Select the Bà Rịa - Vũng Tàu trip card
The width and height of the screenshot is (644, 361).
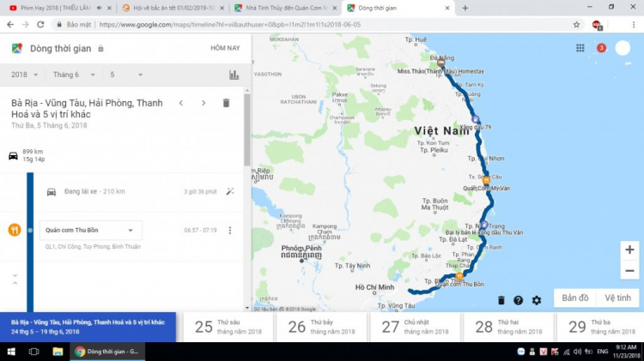88,327
